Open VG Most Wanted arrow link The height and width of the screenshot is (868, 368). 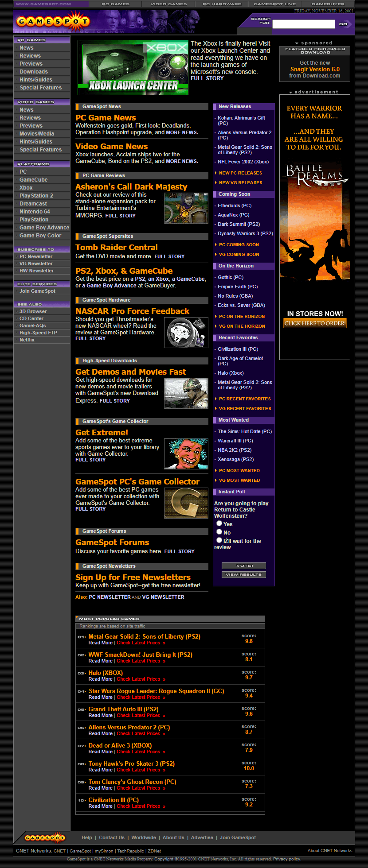click(x=239, y=480)
